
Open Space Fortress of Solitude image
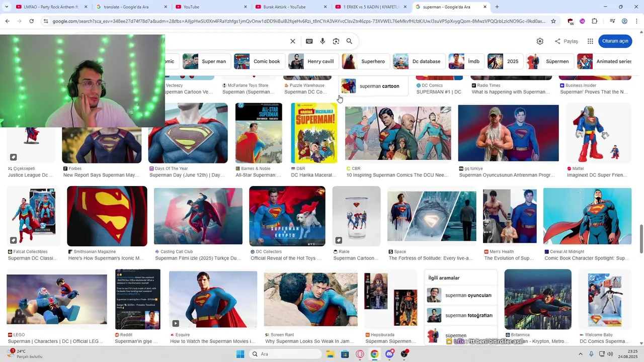click(x=432, y=216)
